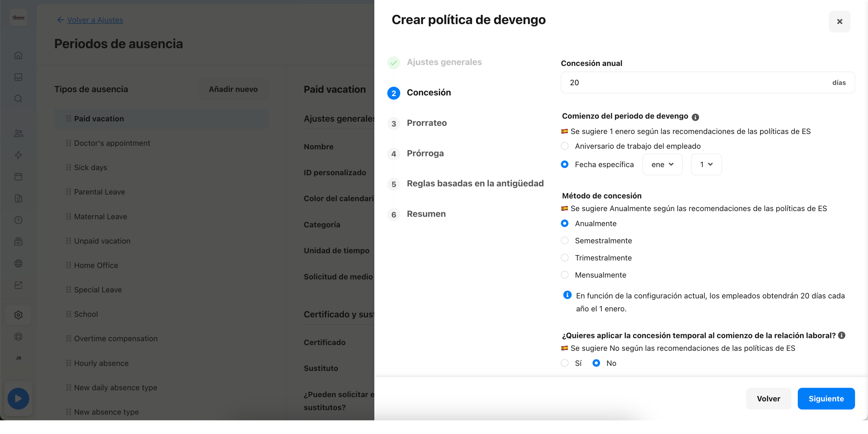Open the Prorrateo step 3
Image resolution: width=868 pixels, height=434 pixels.
(426, 123)
